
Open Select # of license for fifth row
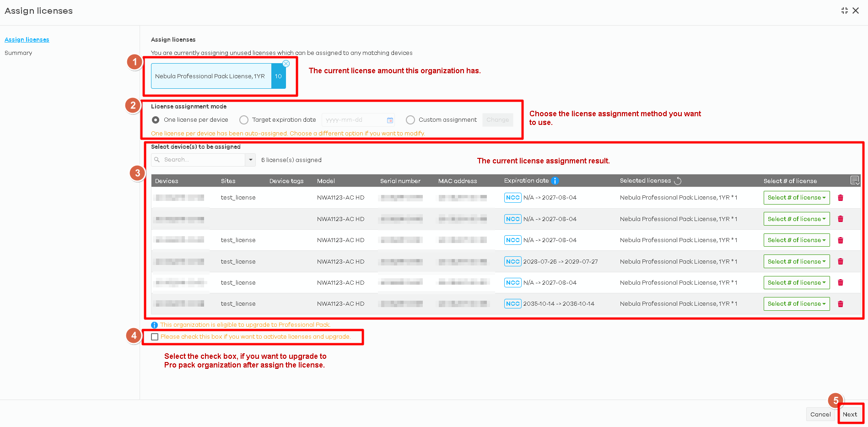point(797,282)
